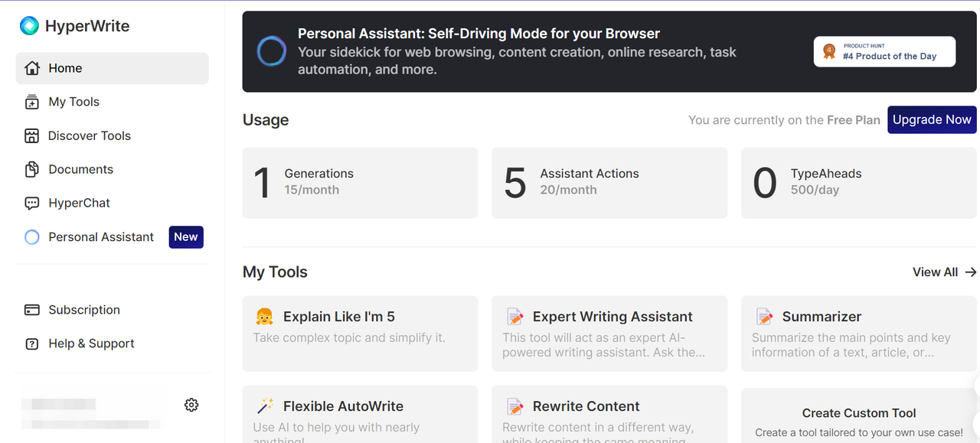Click the HyperWrite brand name text
Image resolution: width=980 pixels, height=443 pixels.
click(87, 26)
